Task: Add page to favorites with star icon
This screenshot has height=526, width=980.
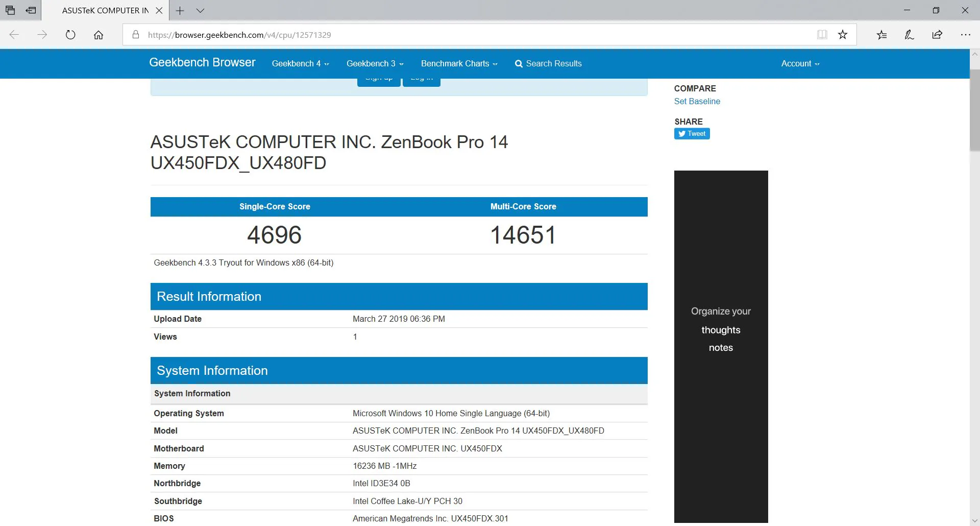Action: (x=843, y=35)
